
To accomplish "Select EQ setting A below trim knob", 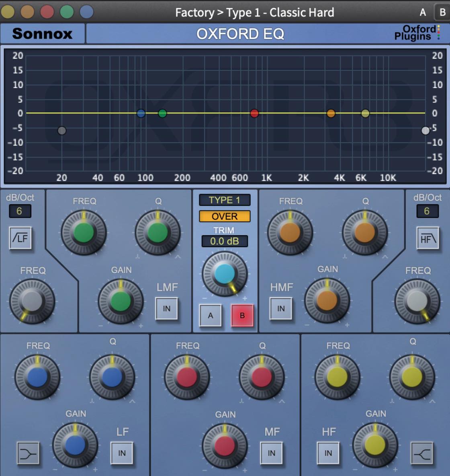I will [x=210, y=316].
